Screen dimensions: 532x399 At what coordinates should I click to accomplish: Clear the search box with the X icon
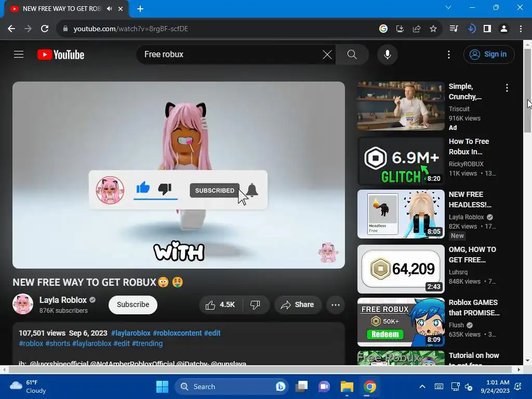[x=327, y=54]
